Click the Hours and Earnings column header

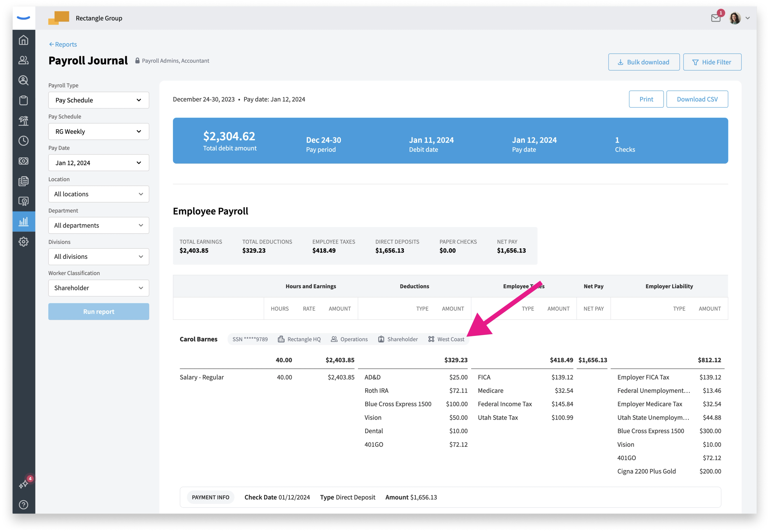click(311, 286)
